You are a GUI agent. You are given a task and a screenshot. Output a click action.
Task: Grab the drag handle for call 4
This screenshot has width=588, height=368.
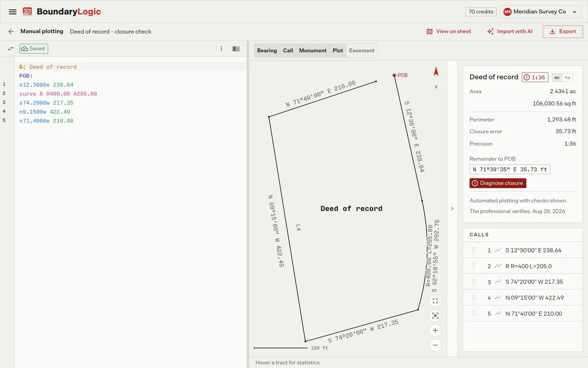(x=473, y=298)
